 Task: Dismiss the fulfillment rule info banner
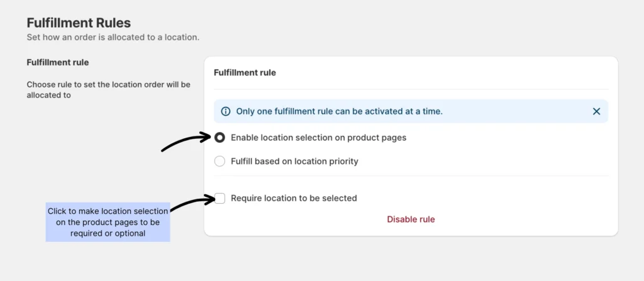(x=596, y=111)
